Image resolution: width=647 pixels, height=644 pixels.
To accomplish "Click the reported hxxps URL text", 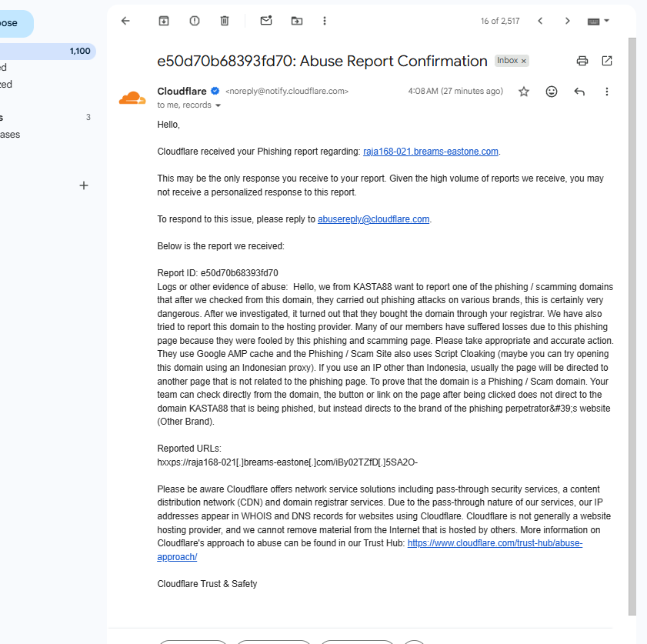I will 287,462.
